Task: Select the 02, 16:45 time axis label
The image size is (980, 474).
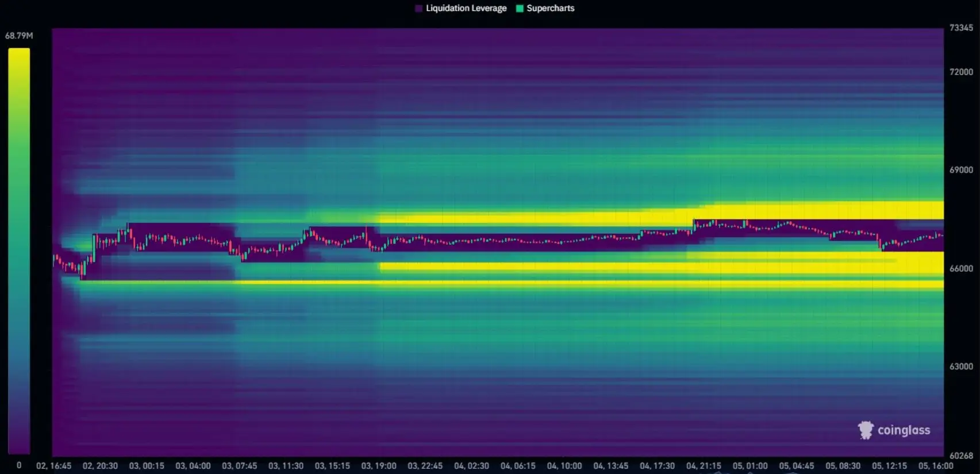Action: pyautogui.click(x=53, y=466)
